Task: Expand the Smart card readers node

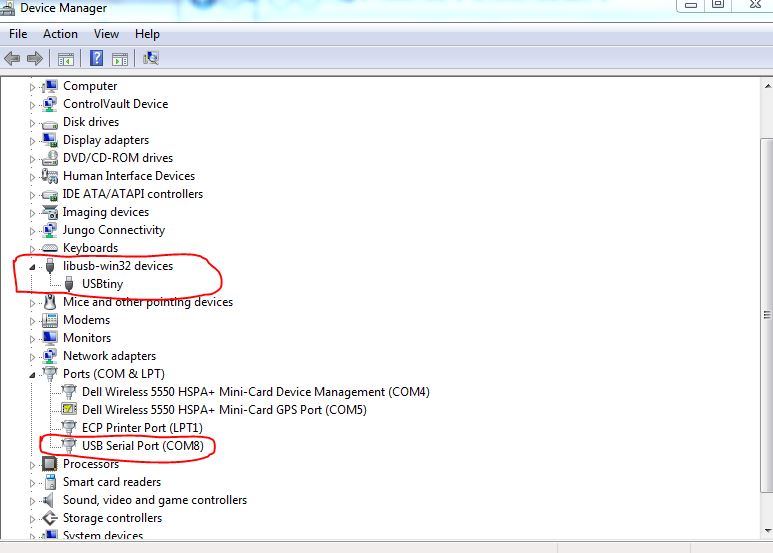Action: [33, 483]
